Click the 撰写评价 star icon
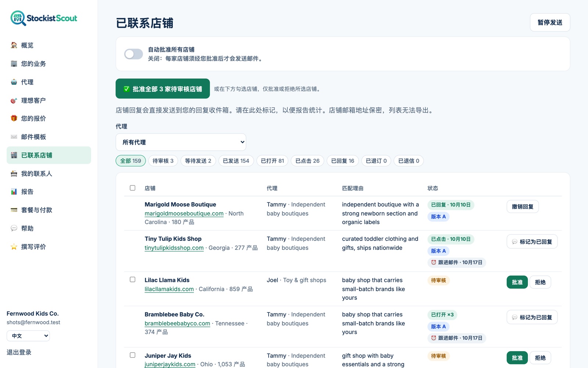Image resolution: width=588 pixels, height=368 pixels. [x=14, y=247]
